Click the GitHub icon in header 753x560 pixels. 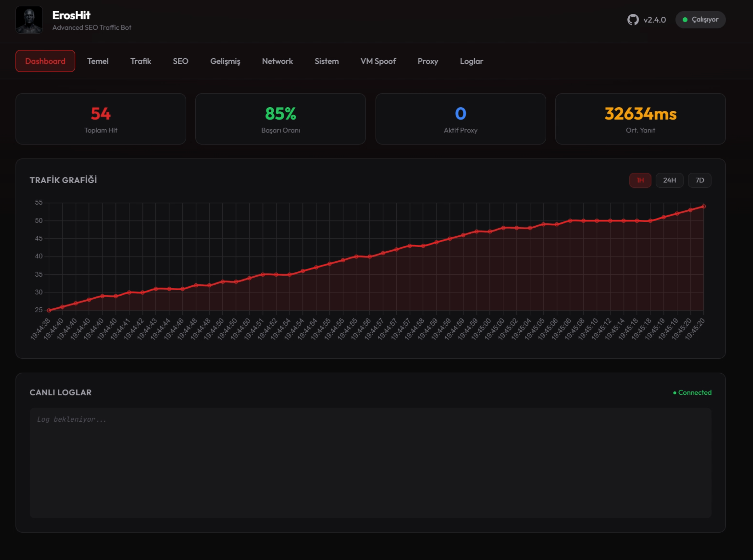pyautogui.click(x=633, y=20)
